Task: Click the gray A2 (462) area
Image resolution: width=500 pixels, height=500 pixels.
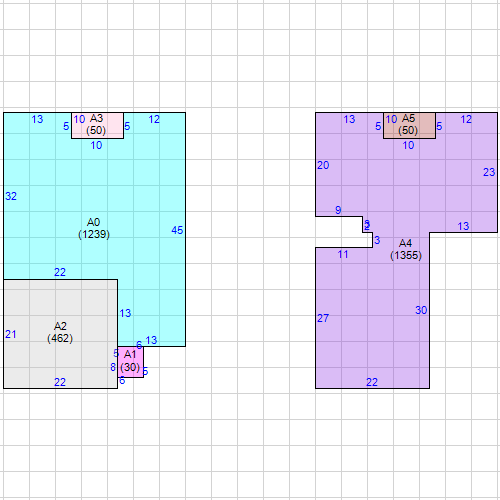Action: tap(60, 334)
